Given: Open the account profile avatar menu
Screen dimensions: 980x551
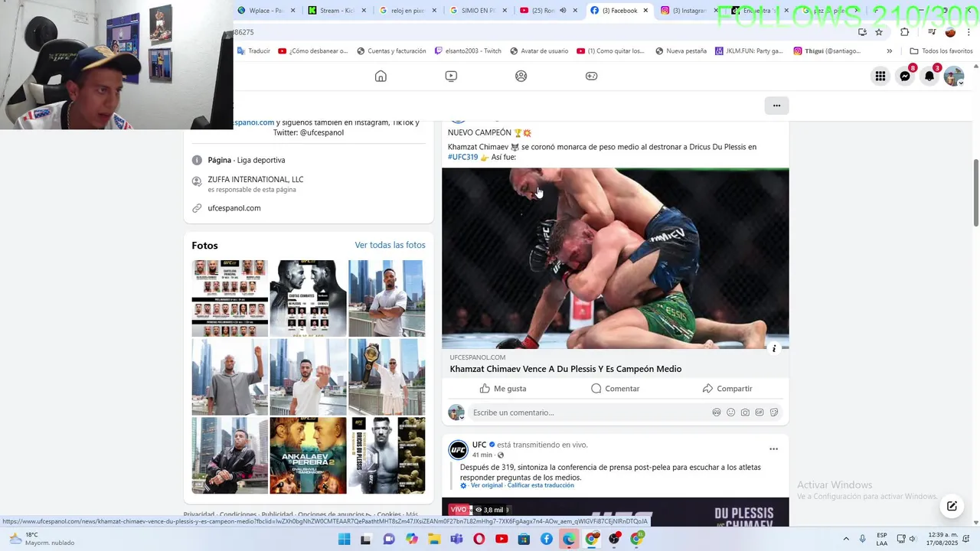Looking at the screenshot, I should (954, 76).
